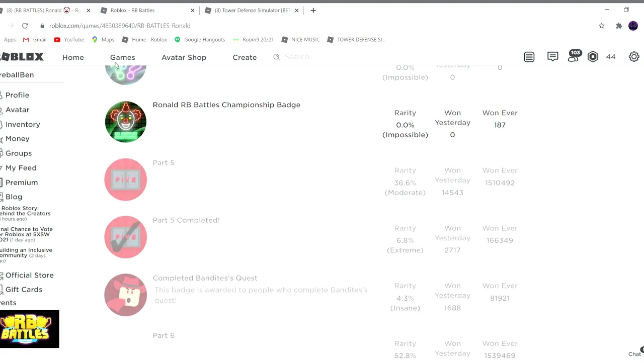Open the Part 5 Completed! badge title
Screen dimensions: 644x362
[x=186, y=220]
